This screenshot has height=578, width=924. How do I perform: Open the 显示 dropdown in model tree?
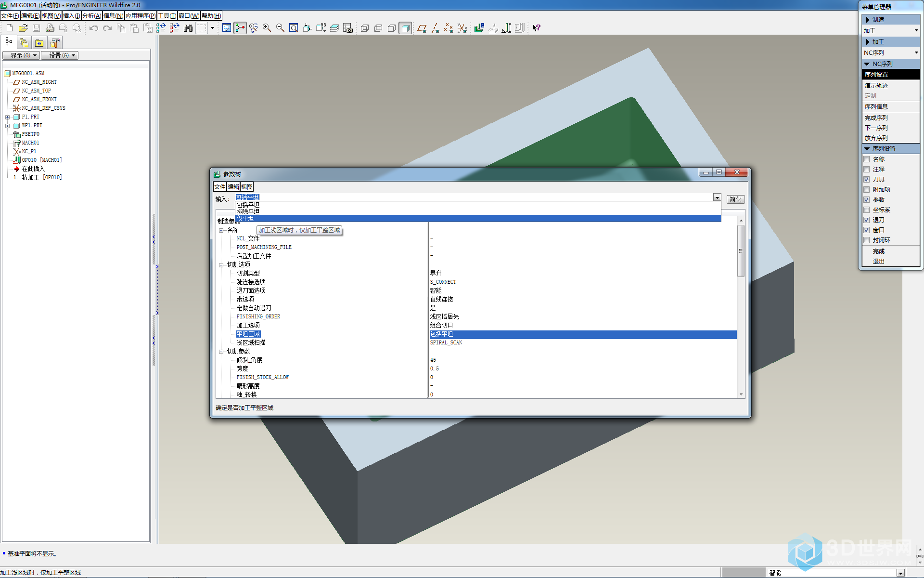(21, 55)
